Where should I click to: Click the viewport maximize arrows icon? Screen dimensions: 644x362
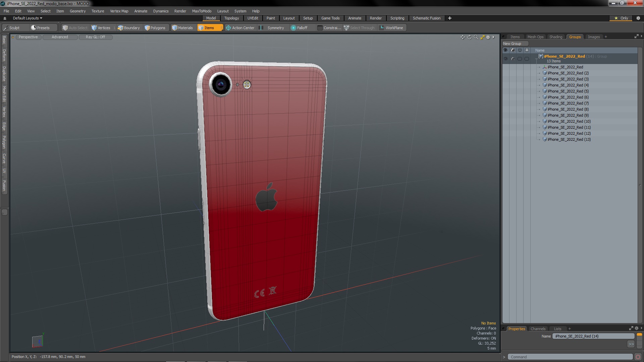482,37
